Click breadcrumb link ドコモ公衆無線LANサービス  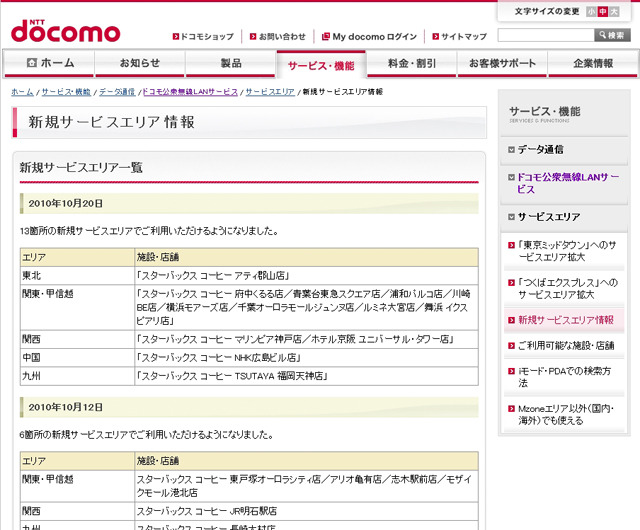[190, 92]
